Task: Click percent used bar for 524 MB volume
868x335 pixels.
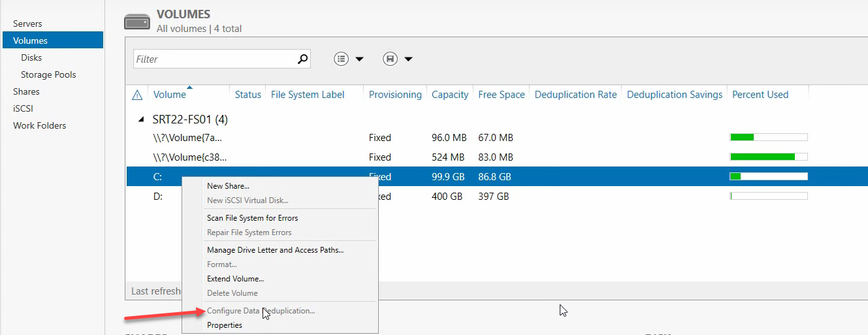Action: click(769, 157)
